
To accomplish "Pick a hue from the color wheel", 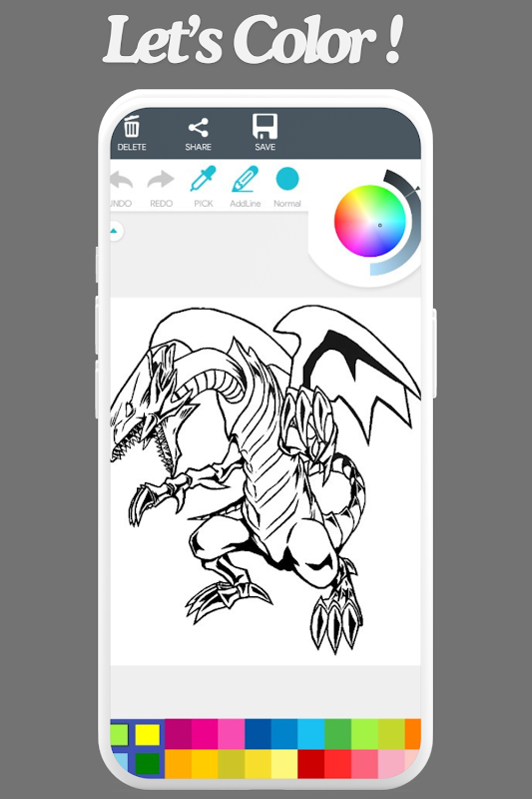I will point(370,221).
